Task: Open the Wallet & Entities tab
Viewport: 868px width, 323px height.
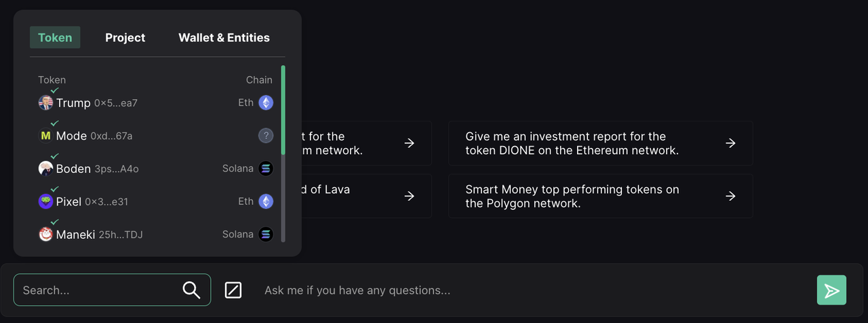Action: click(224, 38)
